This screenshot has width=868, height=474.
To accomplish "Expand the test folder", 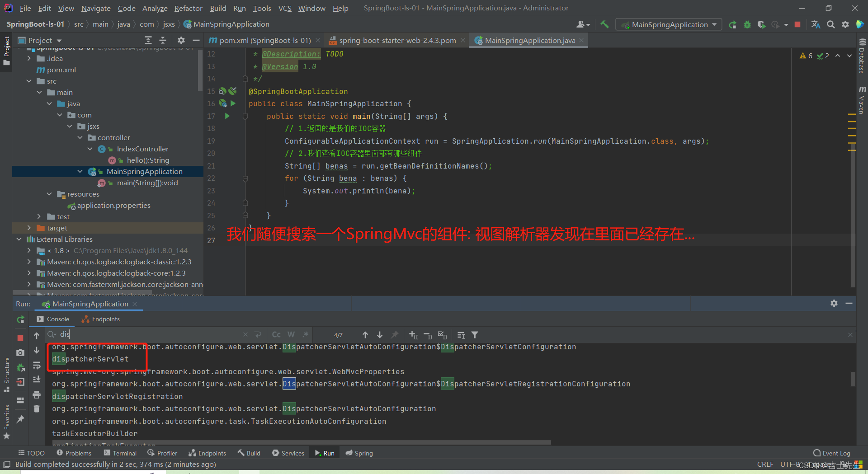I will tap(39, 216).
